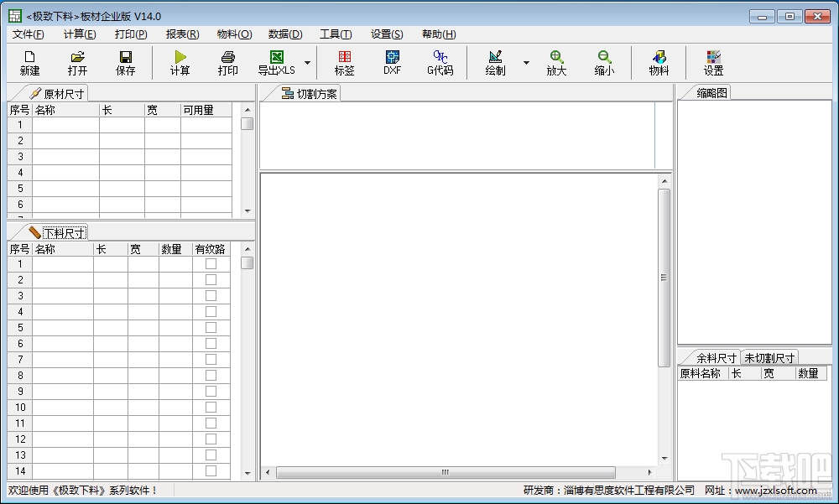Open the 数据(D) menu
This screenshot has width=839, height=504.
coord(285,34)
